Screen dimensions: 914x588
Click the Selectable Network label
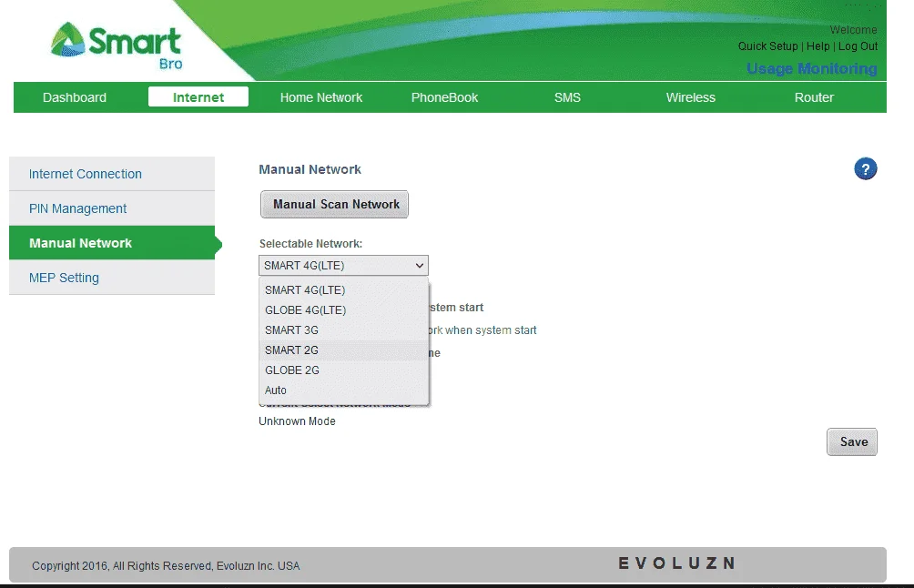click(x=310, y=244)
